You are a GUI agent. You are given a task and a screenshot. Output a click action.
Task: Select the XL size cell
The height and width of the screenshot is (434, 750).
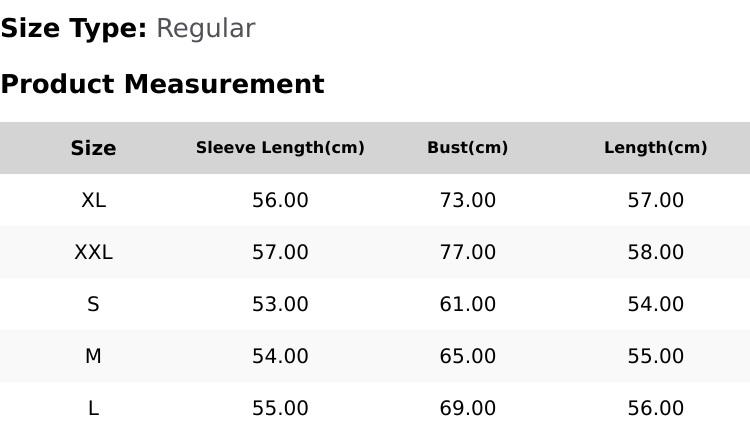[x=93, y=200]
